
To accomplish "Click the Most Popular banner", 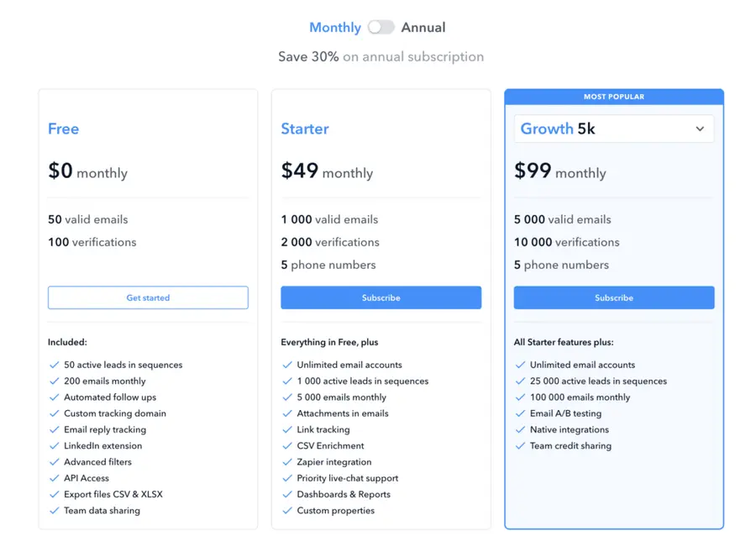I will [614, 97].
